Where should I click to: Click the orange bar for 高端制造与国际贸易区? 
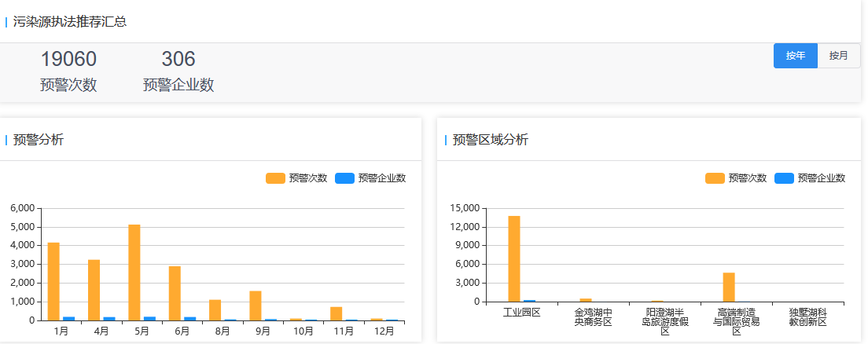click(729, 287)
